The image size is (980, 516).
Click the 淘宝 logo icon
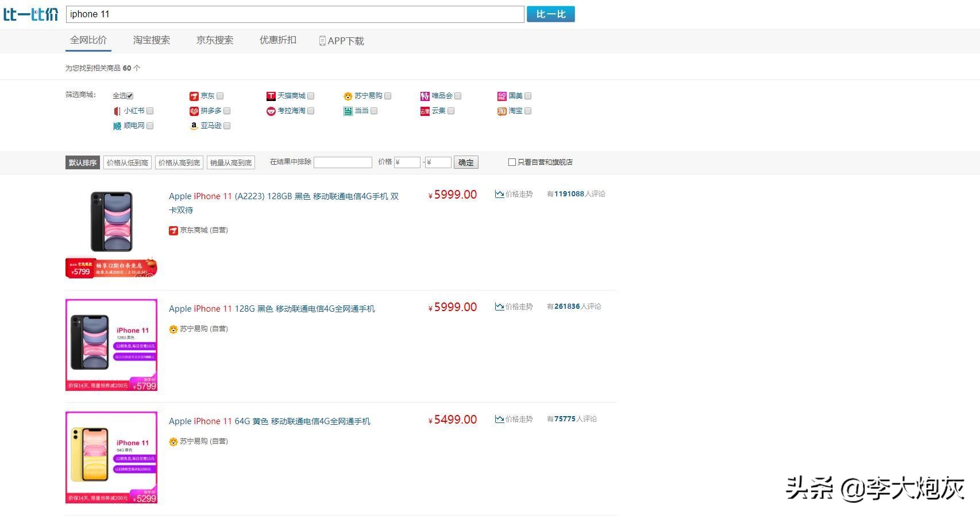(502, 111)
